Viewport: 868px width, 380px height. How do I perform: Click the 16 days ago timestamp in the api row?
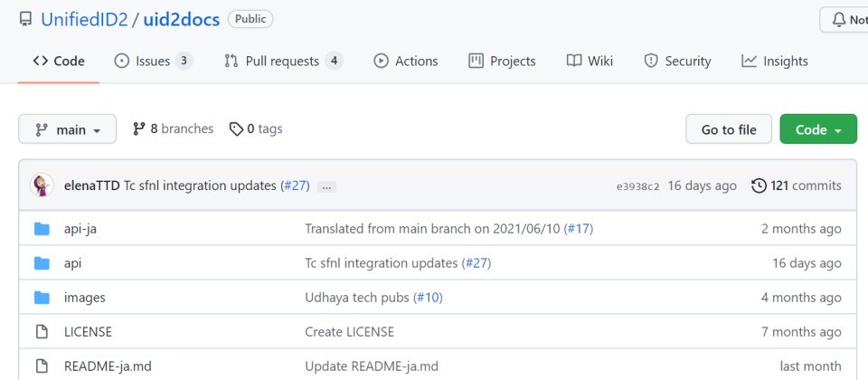coord(807,263)
